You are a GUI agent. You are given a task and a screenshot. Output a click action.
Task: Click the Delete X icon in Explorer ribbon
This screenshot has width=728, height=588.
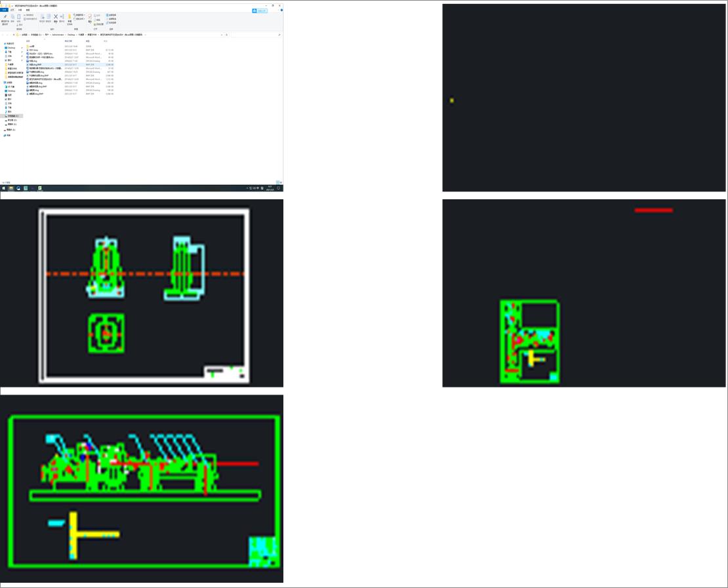click(56, 16)
